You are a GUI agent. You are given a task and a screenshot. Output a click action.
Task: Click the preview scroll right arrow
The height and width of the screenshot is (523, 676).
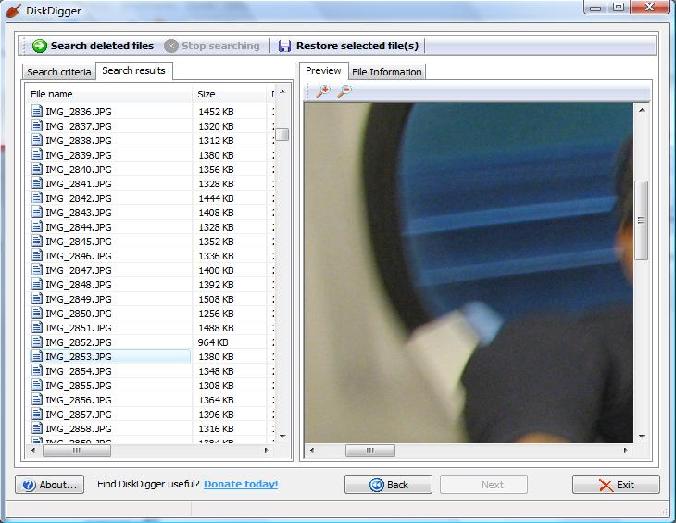[x=626, y=451]
